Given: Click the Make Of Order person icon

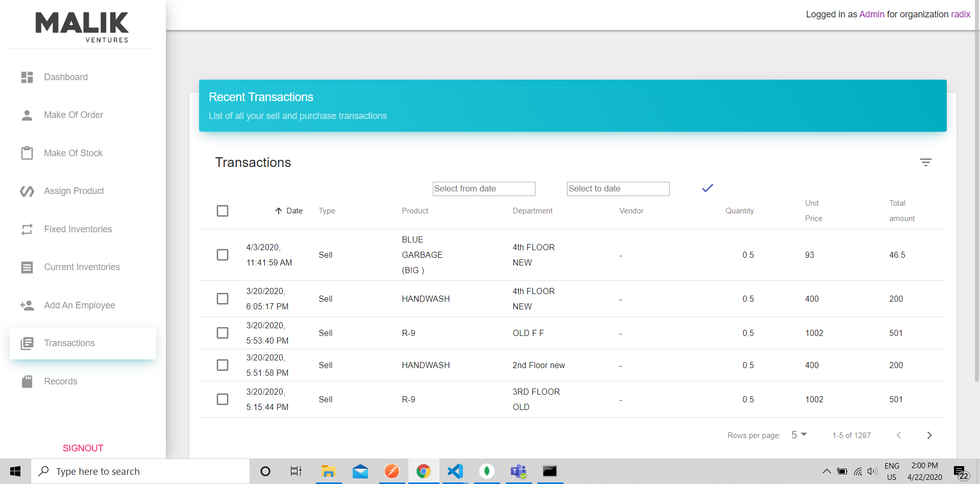Looking at the screenshot, I should point(27,115).
